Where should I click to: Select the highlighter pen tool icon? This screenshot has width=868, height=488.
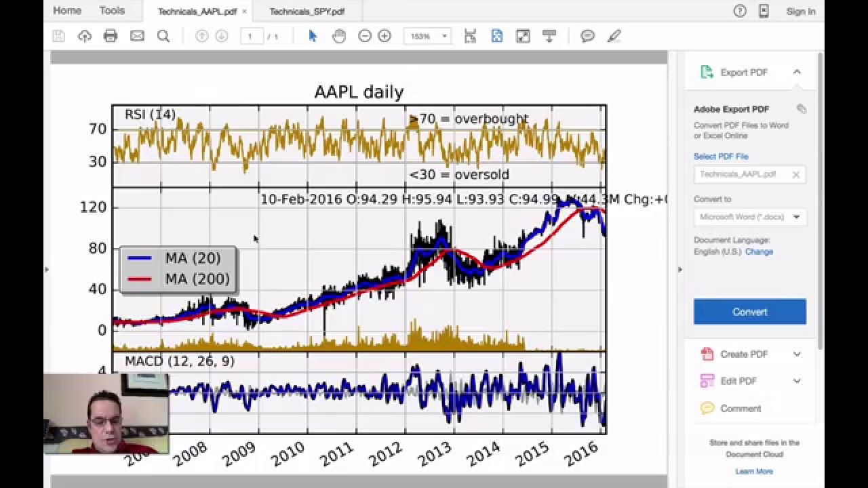(614, 36)
